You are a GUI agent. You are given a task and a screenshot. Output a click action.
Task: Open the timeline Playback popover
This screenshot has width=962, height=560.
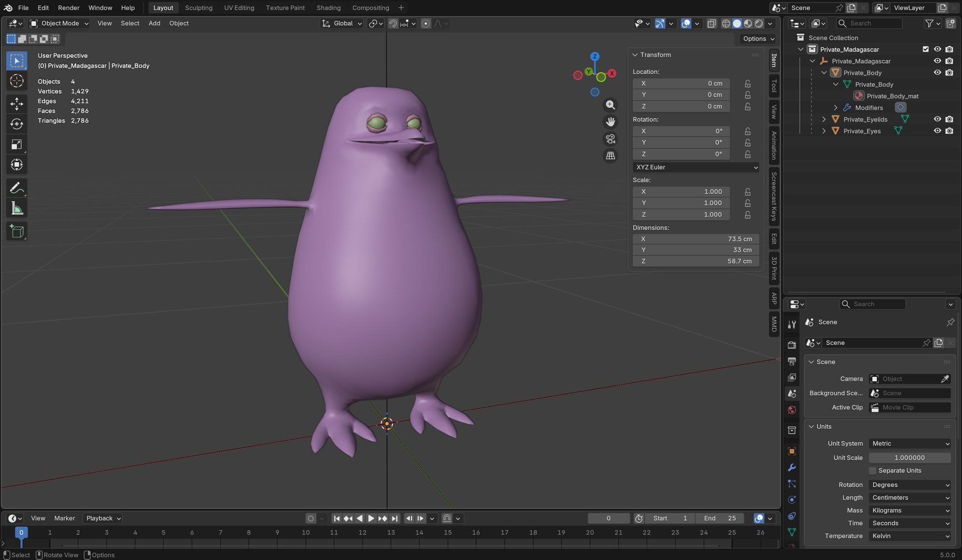pos(103,519)
